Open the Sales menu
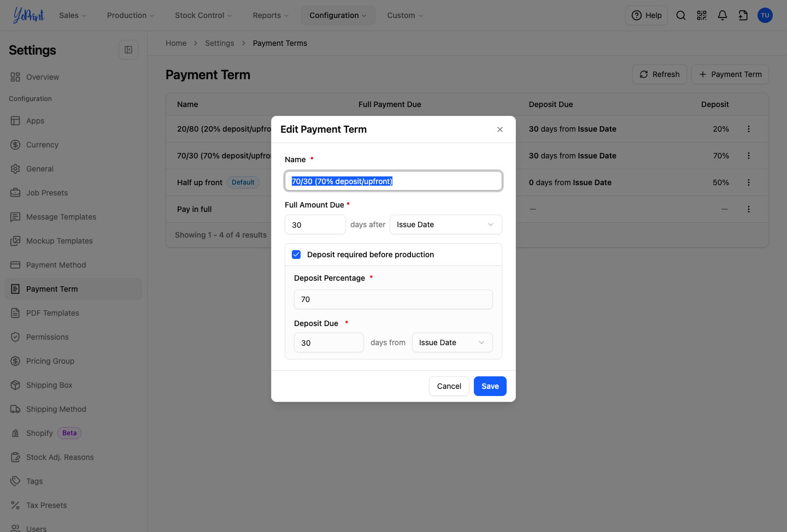 coord(73,15)
